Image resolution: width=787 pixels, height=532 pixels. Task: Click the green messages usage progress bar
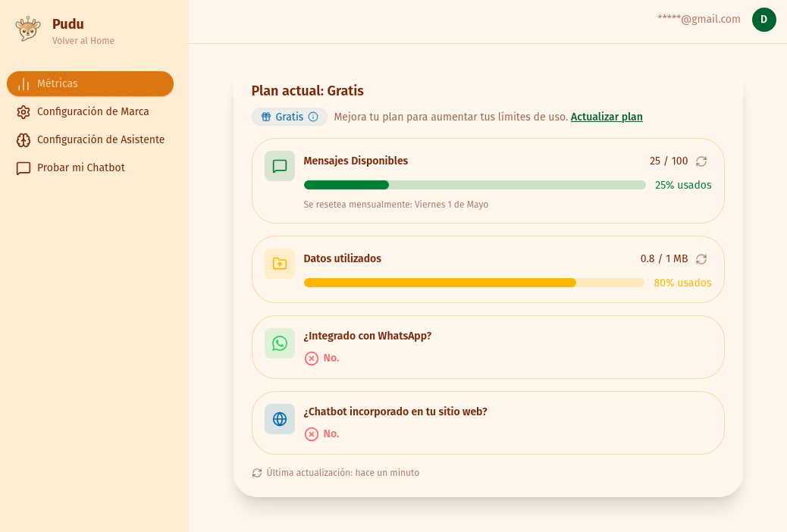tap(474, 185)
